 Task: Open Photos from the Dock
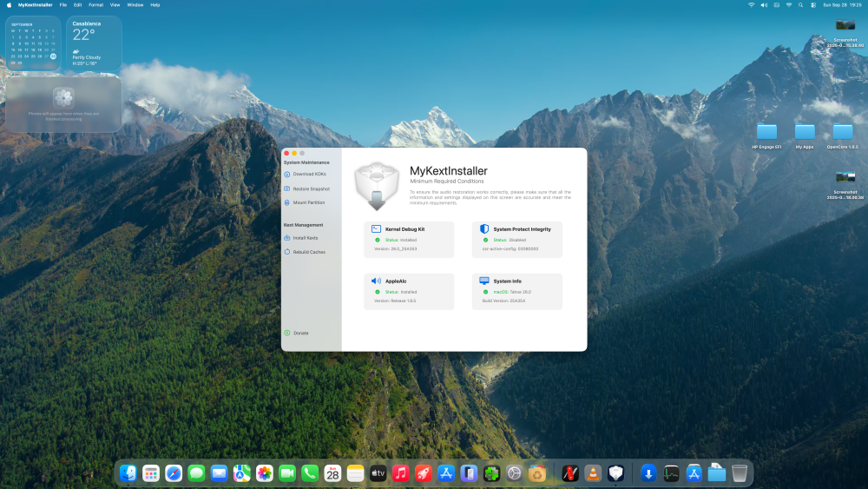click(x=264, y=473)
